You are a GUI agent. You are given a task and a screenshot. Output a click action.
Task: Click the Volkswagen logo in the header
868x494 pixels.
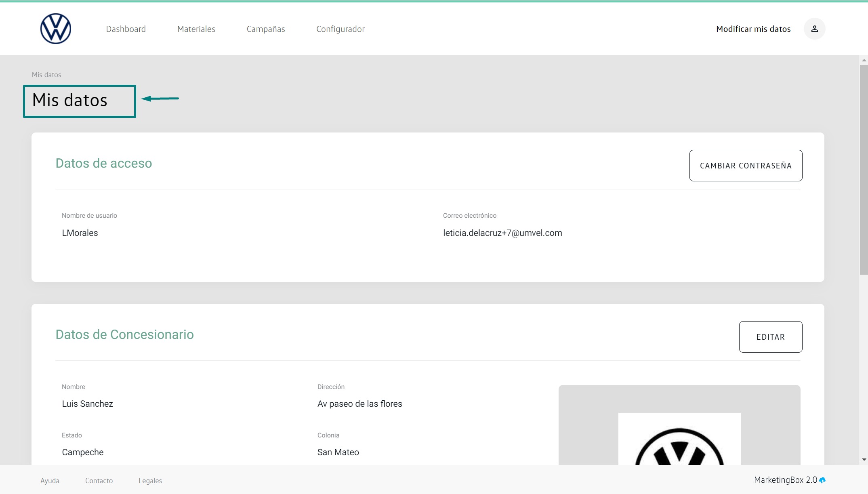56,29
